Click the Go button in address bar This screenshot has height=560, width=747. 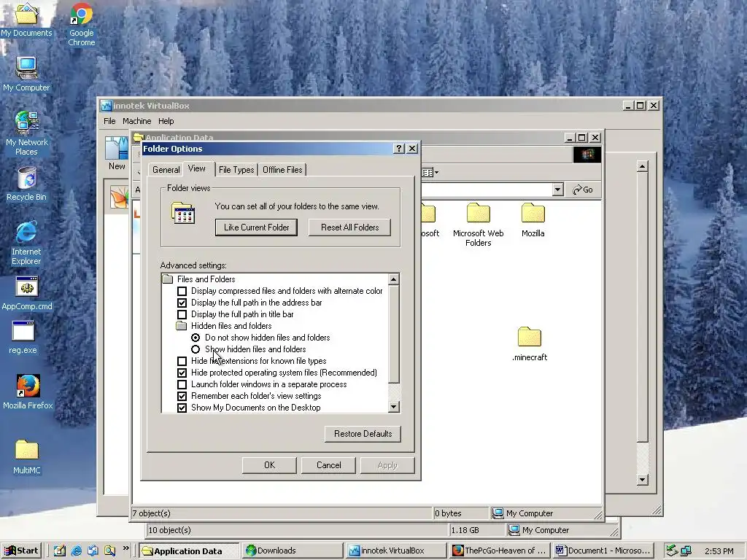[583, 190]
